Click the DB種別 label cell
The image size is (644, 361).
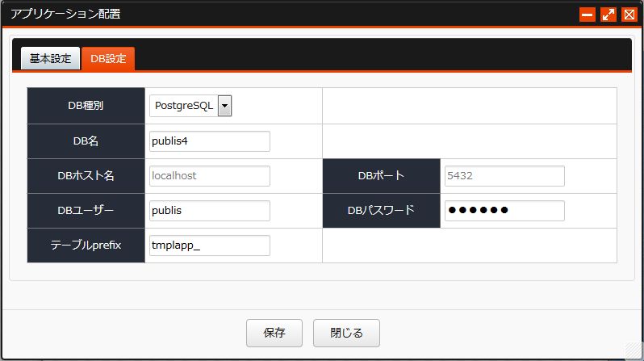pos(86,106)
